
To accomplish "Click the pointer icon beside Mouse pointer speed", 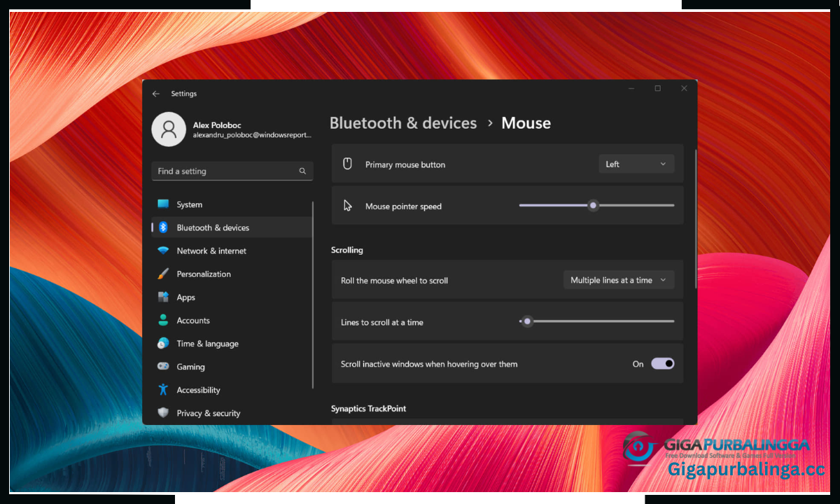I will tap(347, 206).
